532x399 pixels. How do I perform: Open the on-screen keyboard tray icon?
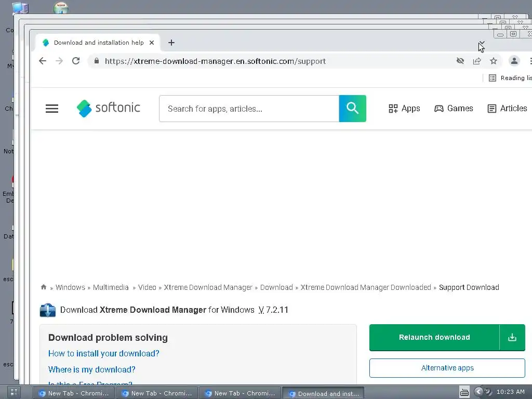[464, 393]
